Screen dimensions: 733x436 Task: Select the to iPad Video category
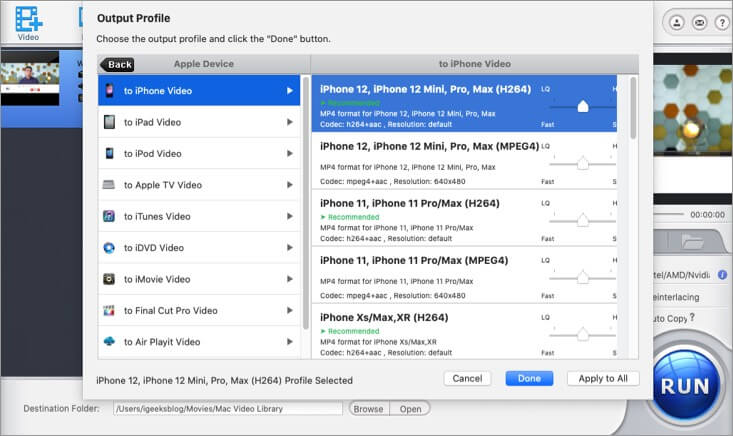coord(199,122)
